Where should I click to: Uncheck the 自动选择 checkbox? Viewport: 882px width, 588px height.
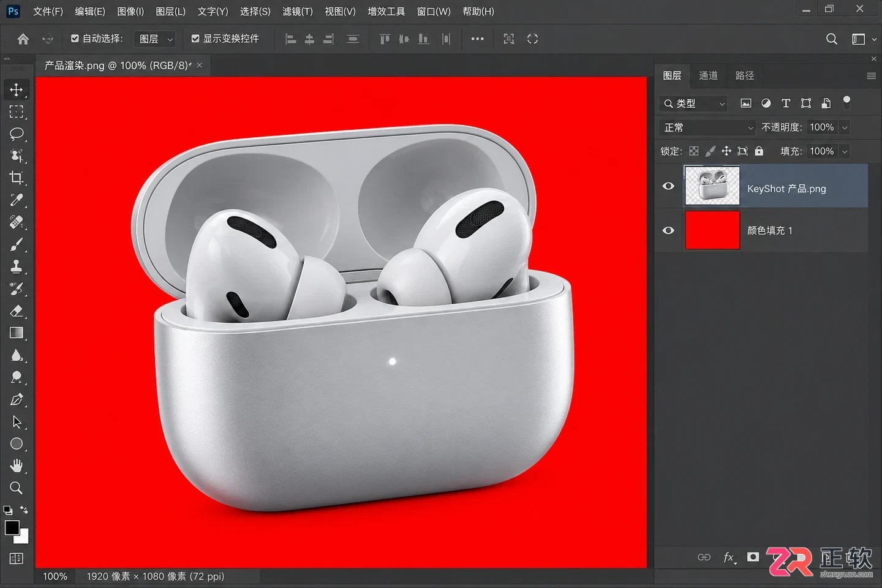pyautogui.click(x=75, y=39)
